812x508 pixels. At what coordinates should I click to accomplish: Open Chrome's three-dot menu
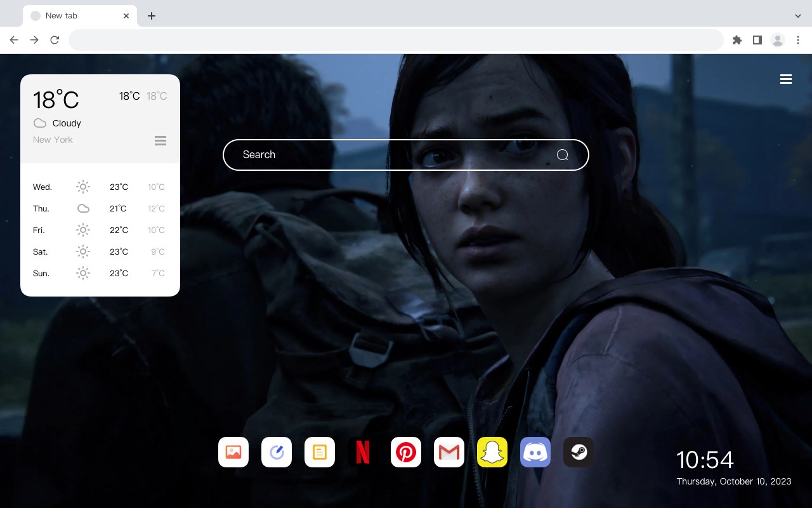(798, 40)
